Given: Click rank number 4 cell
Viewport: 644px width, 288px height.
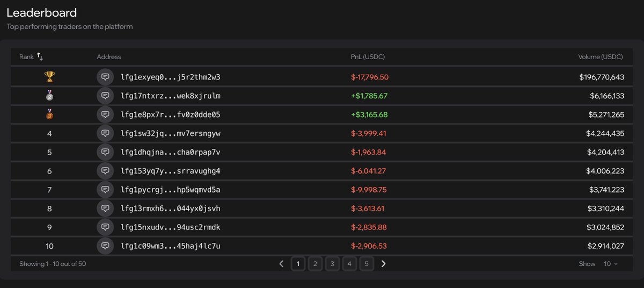Looking at the screenshot, I should pyautogui.click(x=49, y=133).
